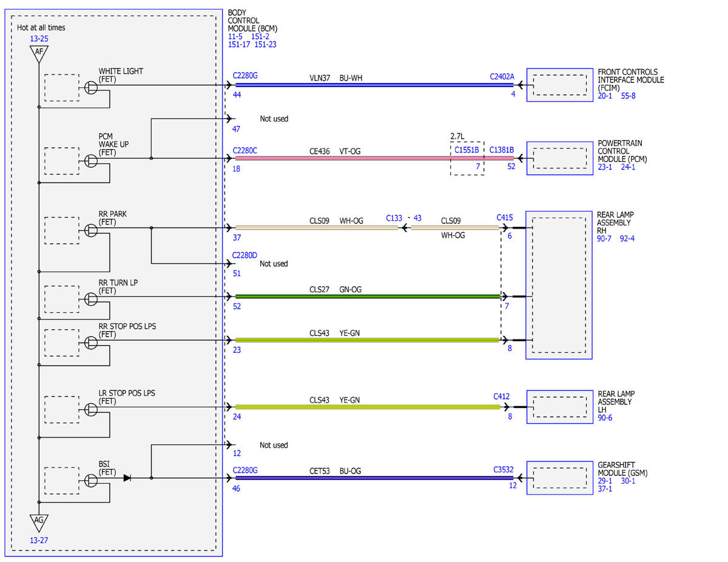
Task: Open connector C2280C link
Action: point(245,150)
